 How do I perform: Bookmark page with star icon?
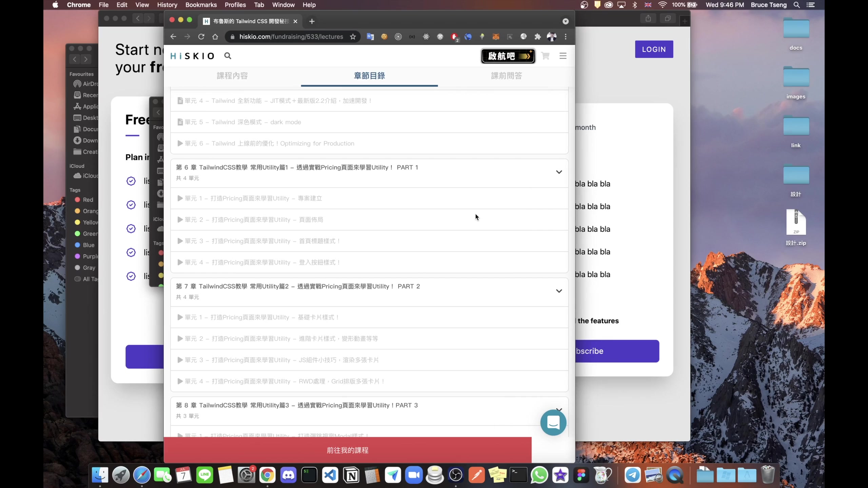point(353,37)
